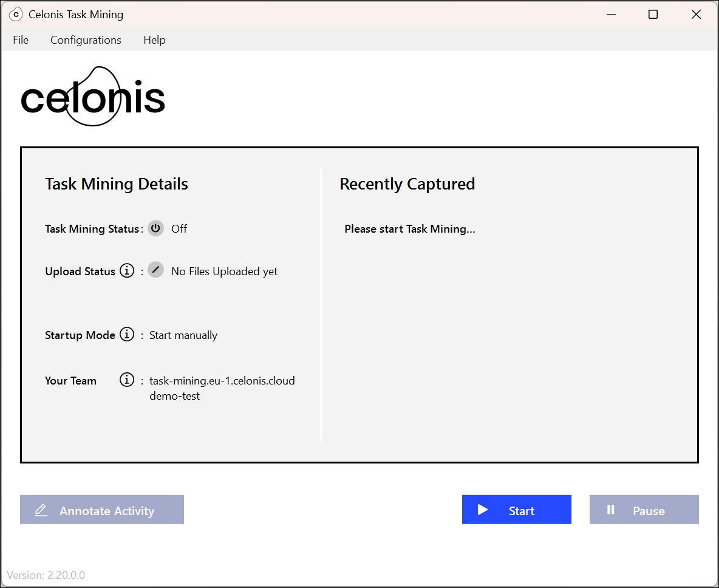This screenshot has height=588, width=719.
Task: Start Task Mining with the Start button
Action: pos(516,510)
